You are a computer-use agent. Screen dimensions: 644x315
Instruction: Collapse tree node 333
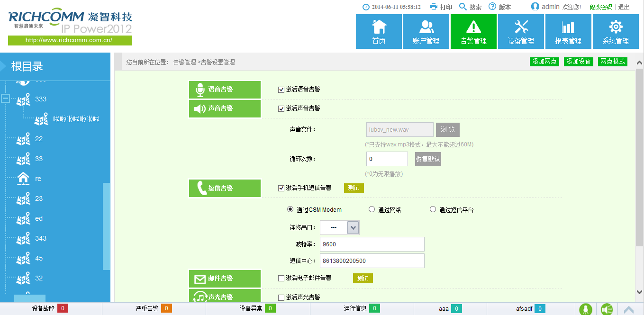pyautogui.click(x=4, y=99)
